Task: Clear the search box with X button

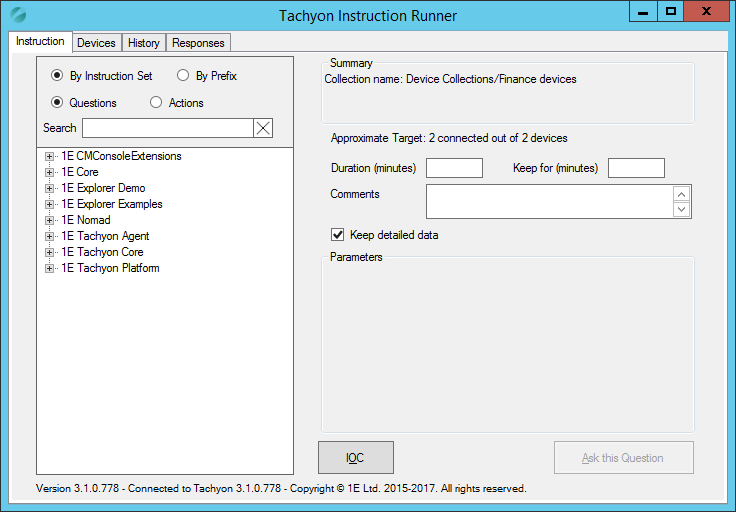Action: tap(263, 128)
